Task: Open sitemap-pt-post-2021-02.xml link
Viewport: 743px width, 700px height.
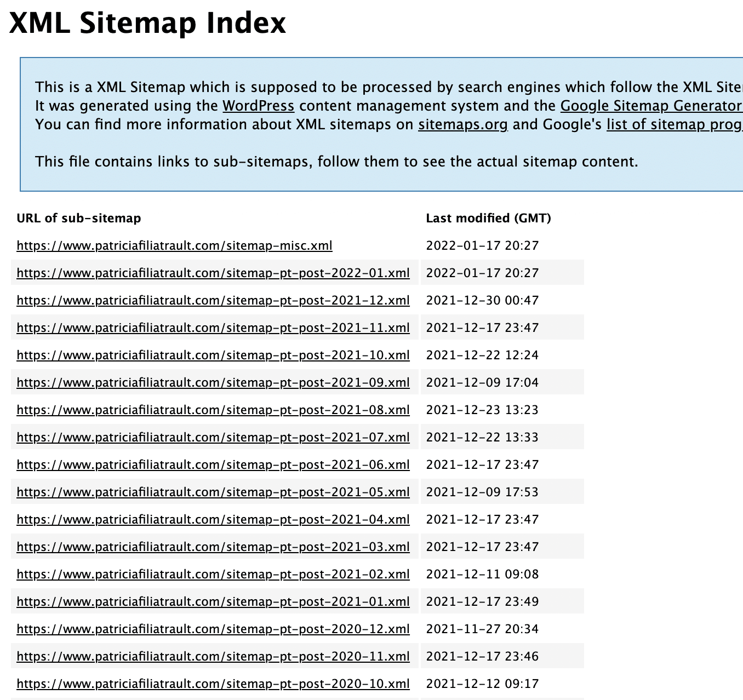Action: coord(213,574)
